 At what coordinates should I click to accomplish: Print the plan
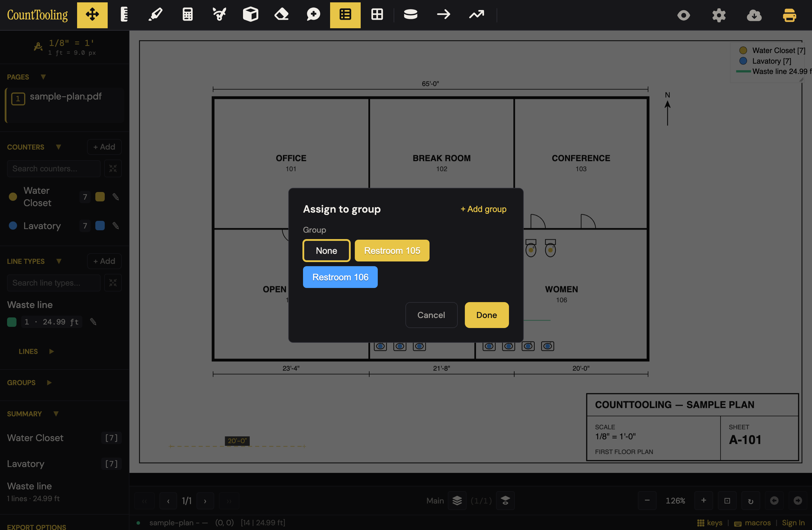pos(789,15)
